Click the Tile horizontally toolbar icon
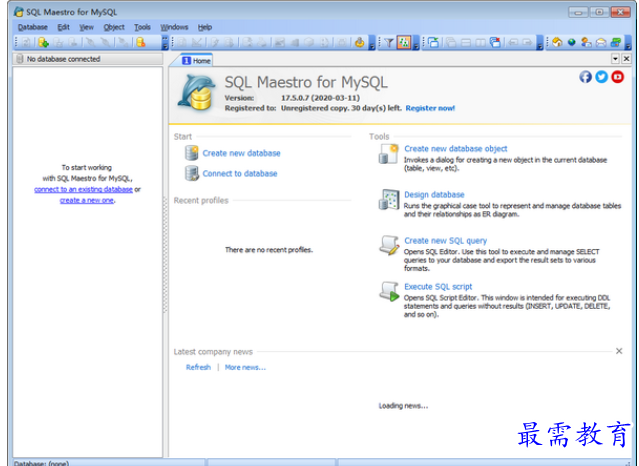 (466, 42)
